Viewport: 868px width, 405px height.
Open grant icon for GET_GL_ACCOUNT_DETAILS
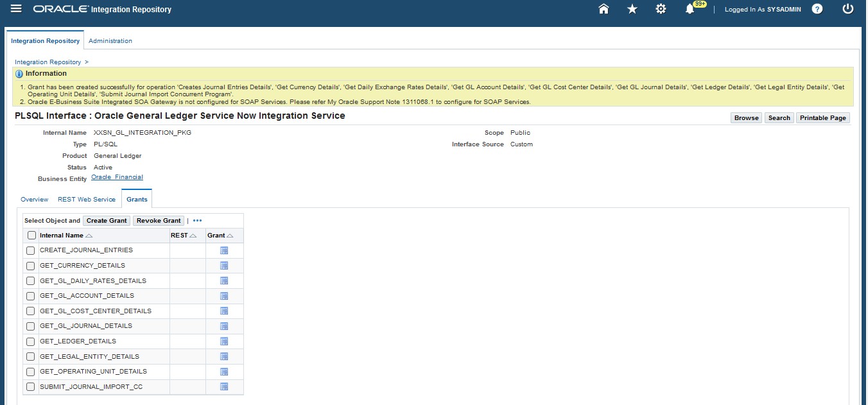click(224, 296)
